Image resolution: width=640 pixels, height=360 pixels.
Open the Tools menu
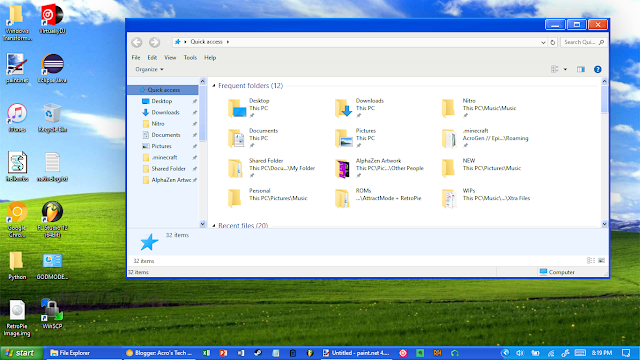190,58
